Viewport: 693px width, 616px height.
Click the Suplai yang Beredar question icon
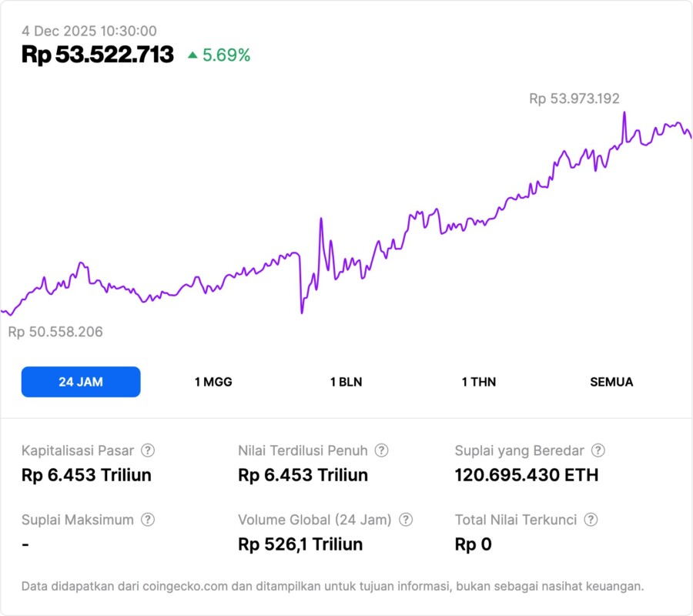point(598,450)
